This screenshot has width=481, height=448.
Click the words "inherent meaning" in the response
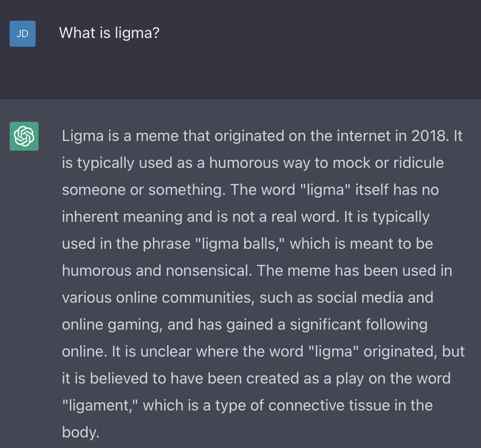[x=122, y=217]
